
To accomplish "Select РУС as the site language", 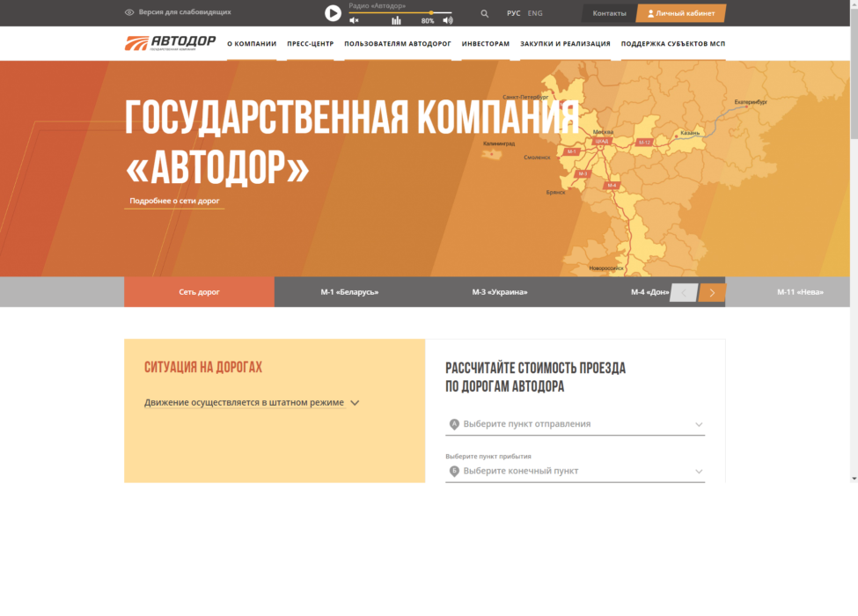I will (513, 12).
